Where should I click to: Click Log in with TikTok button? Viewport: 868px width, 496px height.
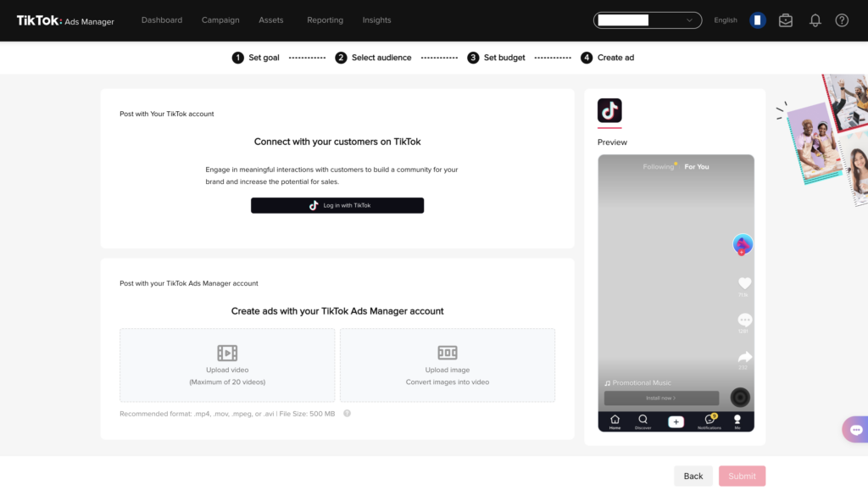(337, 205)
